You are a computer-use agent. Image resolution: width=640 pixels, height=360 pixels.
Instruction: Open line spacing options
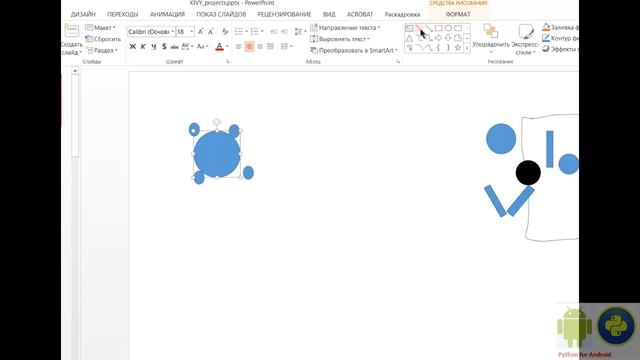[300, 31]
